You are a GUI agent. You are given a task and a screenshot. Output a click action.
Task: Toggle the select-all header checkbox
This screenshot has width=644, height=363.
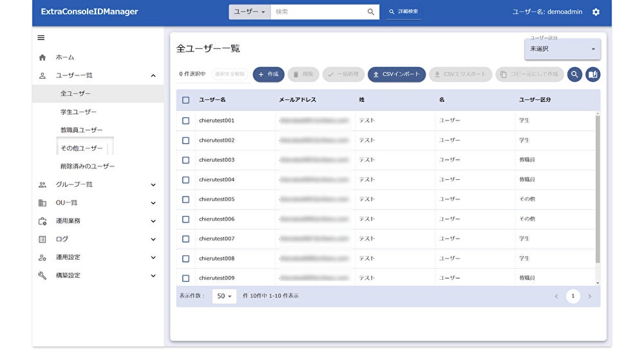pos(186,100)
